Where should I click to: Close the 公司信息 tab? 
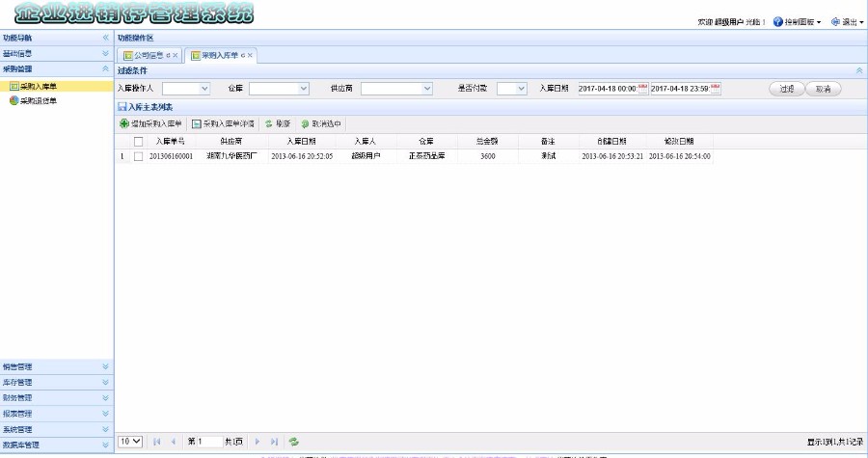coord(175,55)
